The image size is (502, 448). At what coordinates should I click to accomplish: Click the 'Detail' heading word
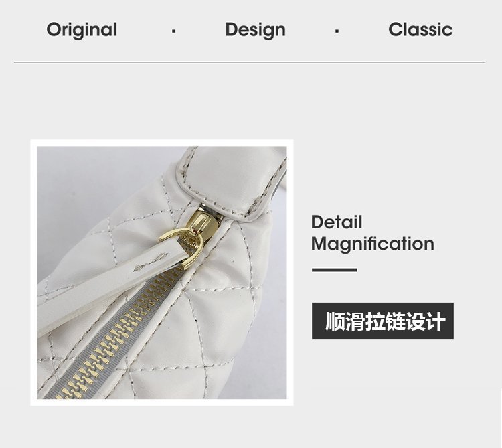pyautogui.click(x=337, y=222)
